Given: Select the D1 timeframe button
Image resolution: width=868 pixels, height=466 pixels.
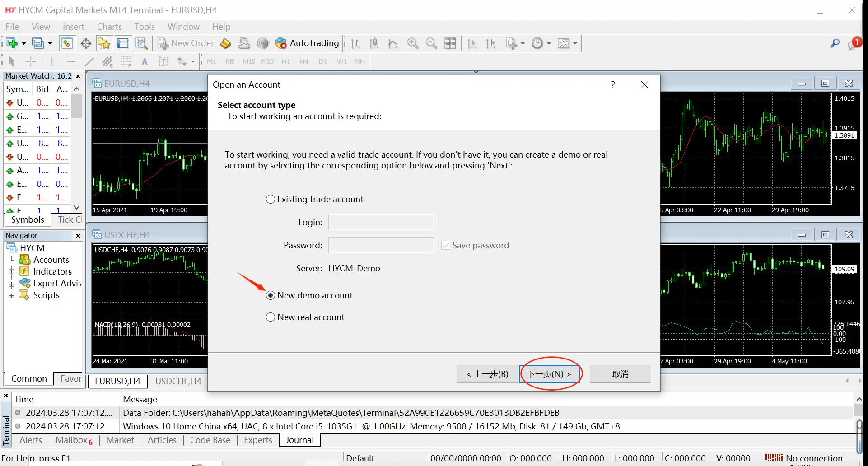Looking at the screenshot, I should 322,61.
